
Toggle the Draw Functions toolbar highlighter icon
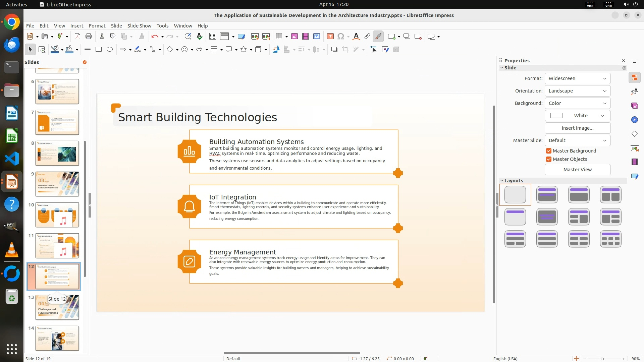pyautogui.click(x=378, y=37)
